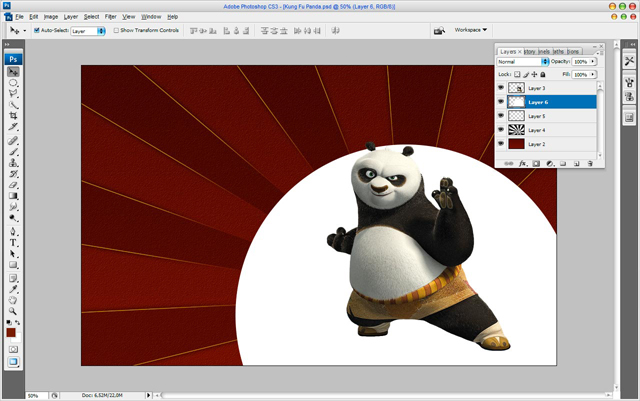Image resolution: width=640 pixels, height=401 pixels.
Task: Select the Eraser tool
Action: (13, 185)
